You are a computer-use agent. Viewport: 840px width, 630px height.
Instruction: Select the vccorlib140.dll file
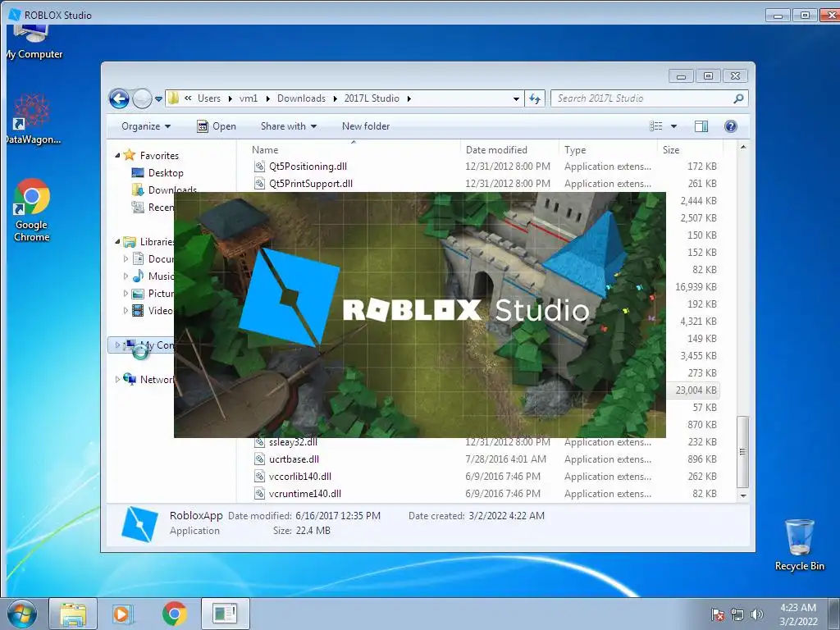[x=300, y=477]
